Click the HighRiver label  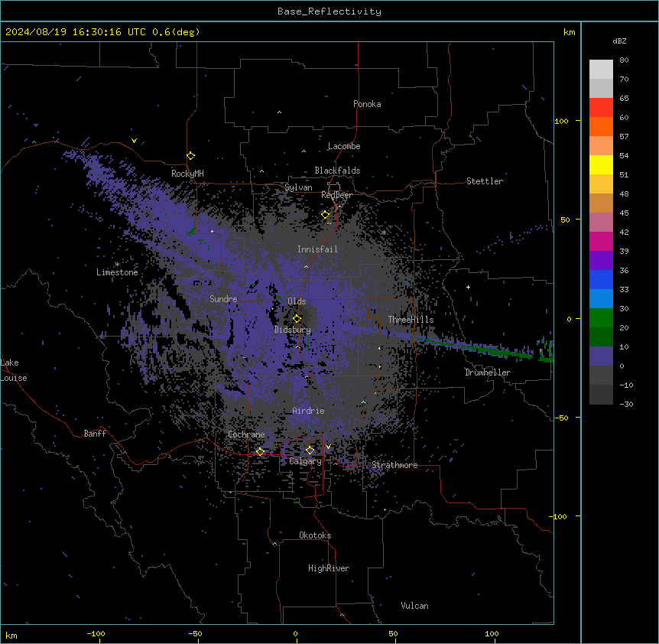(329, 568)
